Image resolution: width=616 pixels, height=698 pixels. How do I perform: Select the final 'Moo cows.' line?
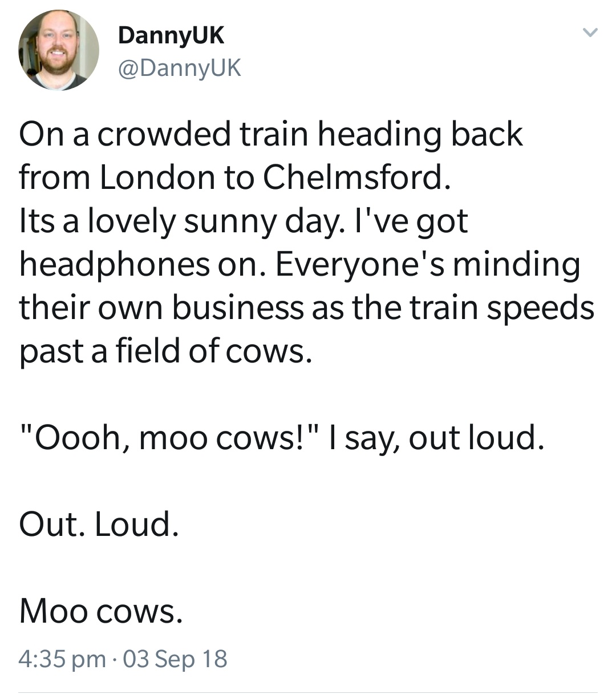click(101, 611)
